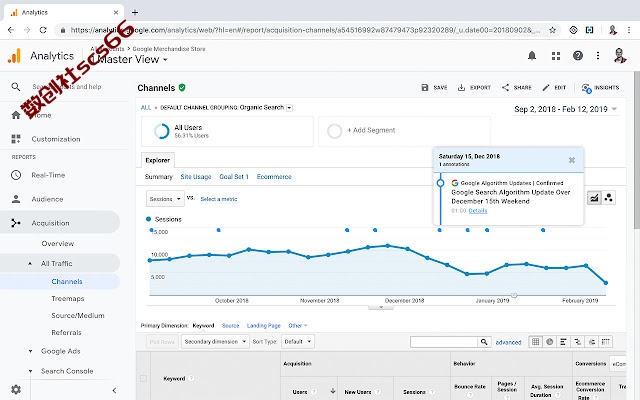Open notifications bell icon
The image size is (640, 400).
tap(532, 56)
